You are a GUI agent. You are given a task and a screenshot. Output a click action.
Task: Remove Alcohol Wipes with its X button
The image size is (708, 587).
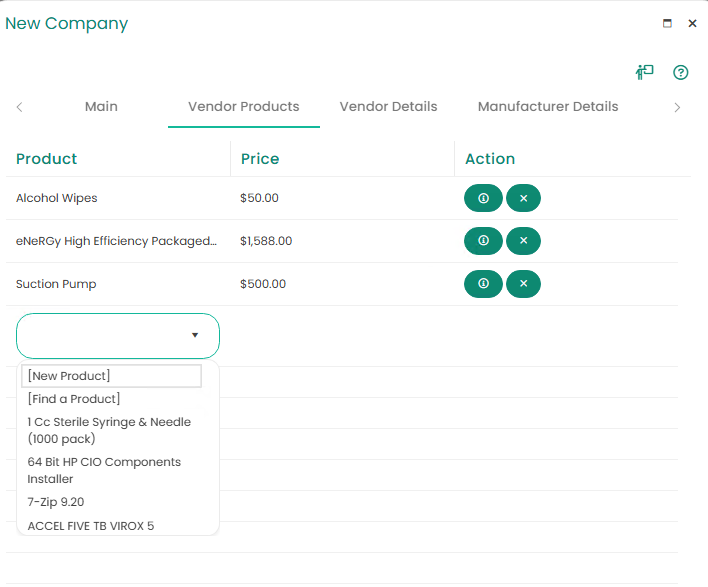click(523, 198)
